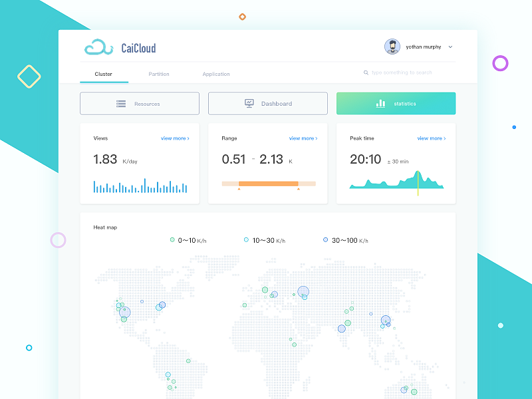Select the statistics section button

pyautogui.click(x=396, y=104)
